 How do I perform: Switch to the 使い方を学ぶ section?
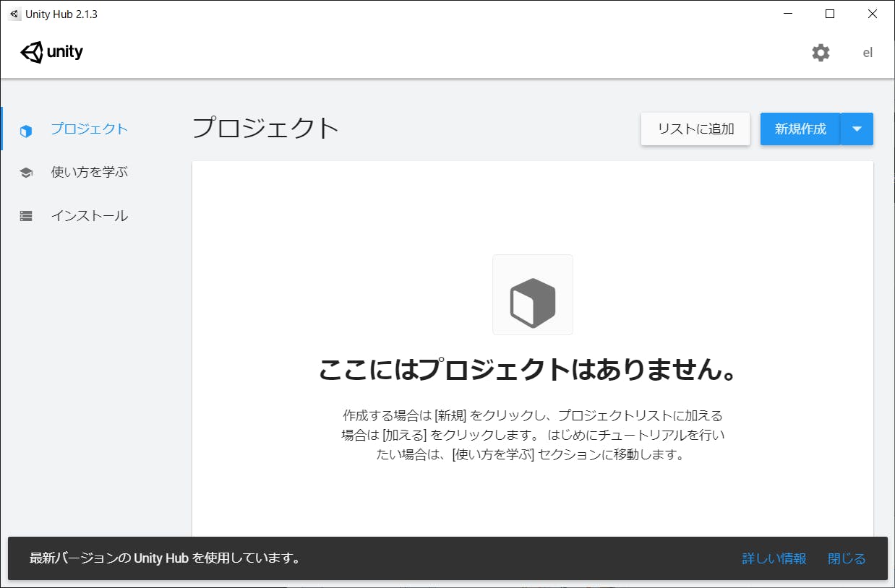click(x=90, y=172)
